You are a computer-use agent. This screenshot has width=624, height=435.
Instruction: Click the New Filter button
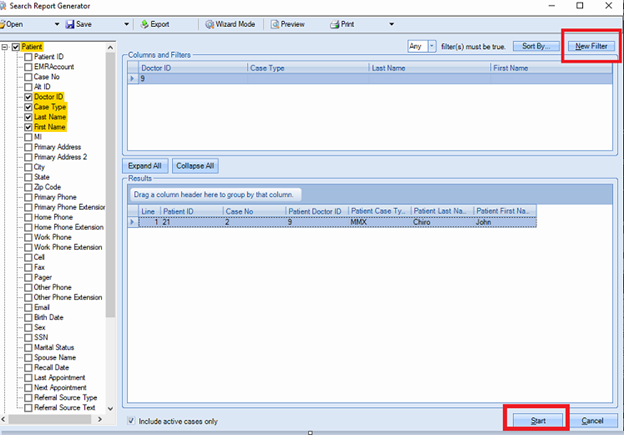(590, 46)
